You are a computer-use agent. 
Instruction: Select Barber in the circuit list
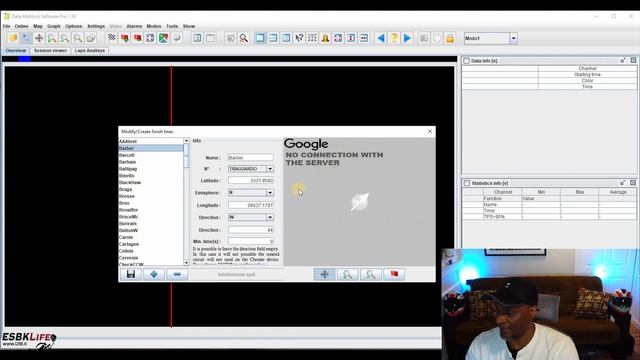point(151,148)
